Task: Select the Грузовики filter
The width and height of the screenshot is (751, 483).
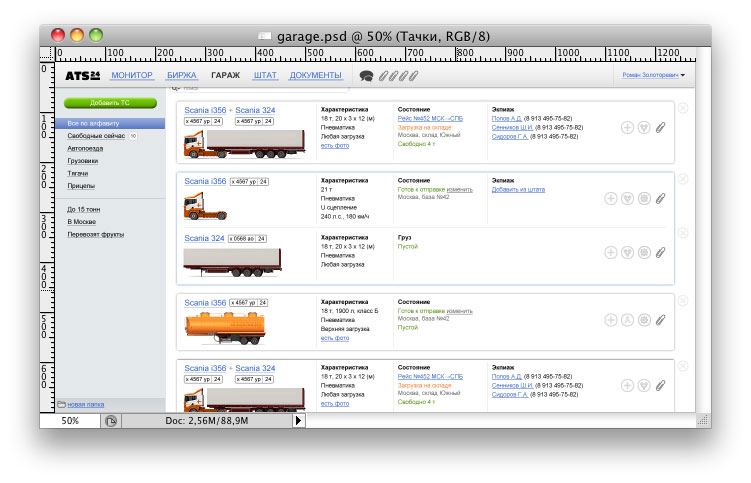Action: [82, 161]
